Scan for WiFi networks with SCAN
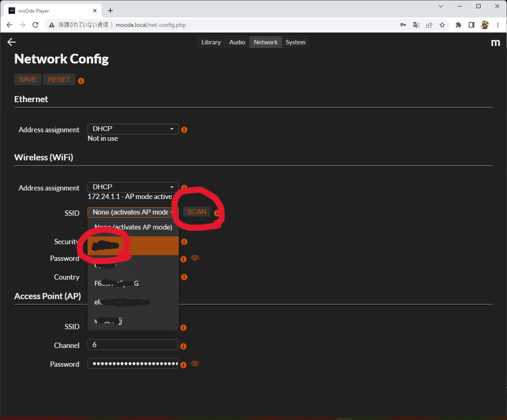507x420 pixels. point(197,212)
